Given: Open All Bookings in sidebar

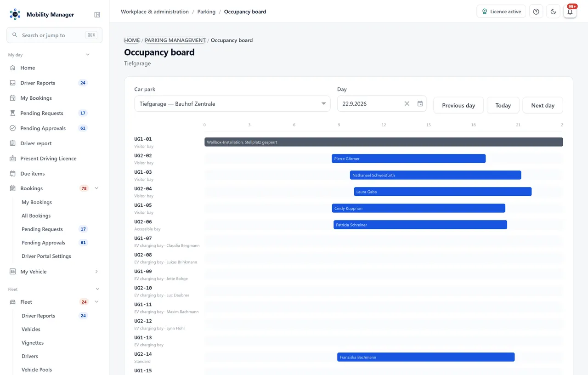Looking at the screenshot, I should coord(36,216).
